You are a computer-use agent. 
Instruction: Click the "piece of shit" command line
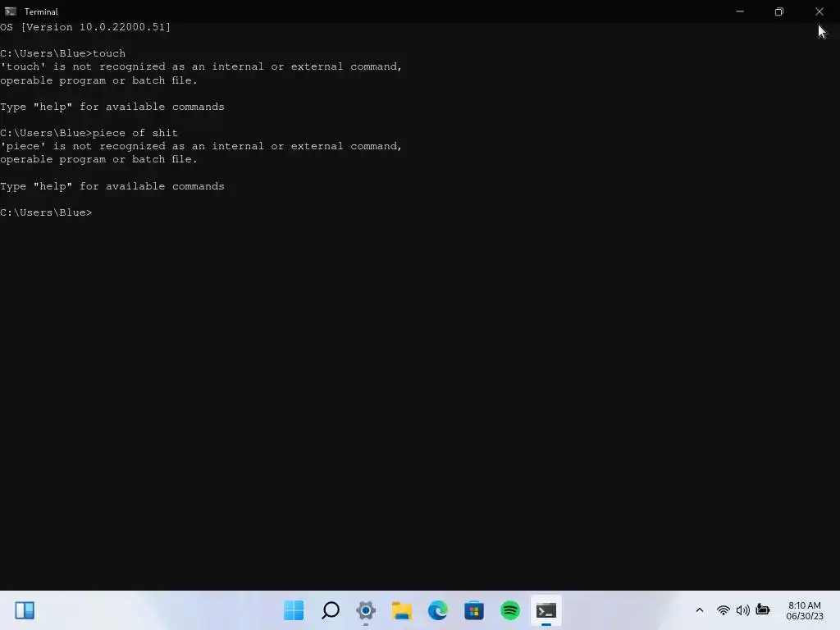pos(89,133)
